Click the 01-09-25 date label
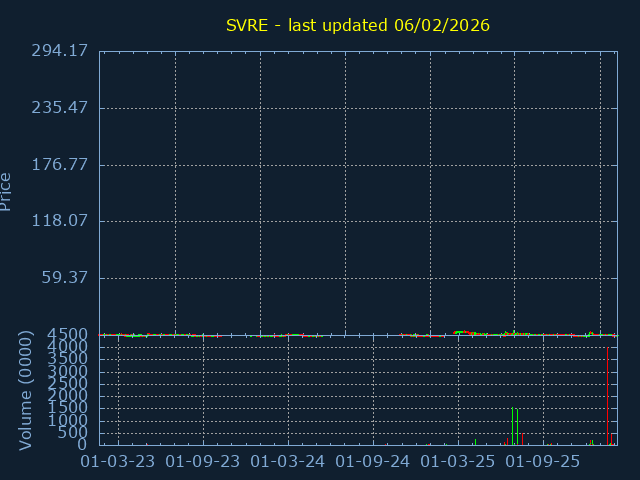Screen dimensions: 640x480 pyautogui.click(x=543, y=462)
